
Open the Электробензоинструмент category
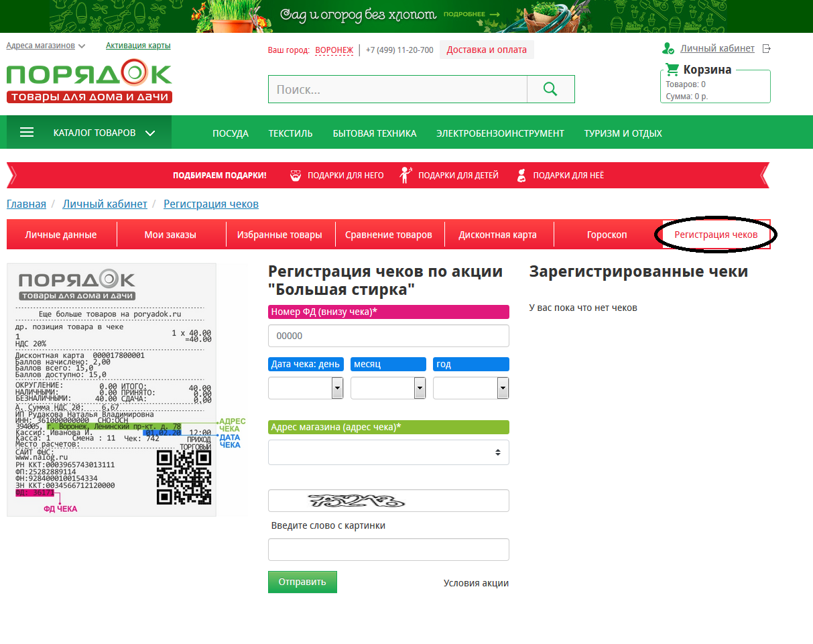coord(500,133)
